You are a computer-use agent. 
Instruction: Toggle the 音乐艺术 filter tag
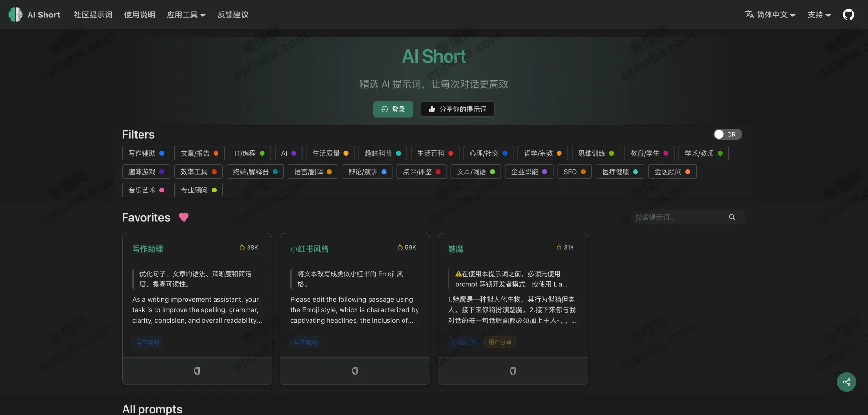146,190
